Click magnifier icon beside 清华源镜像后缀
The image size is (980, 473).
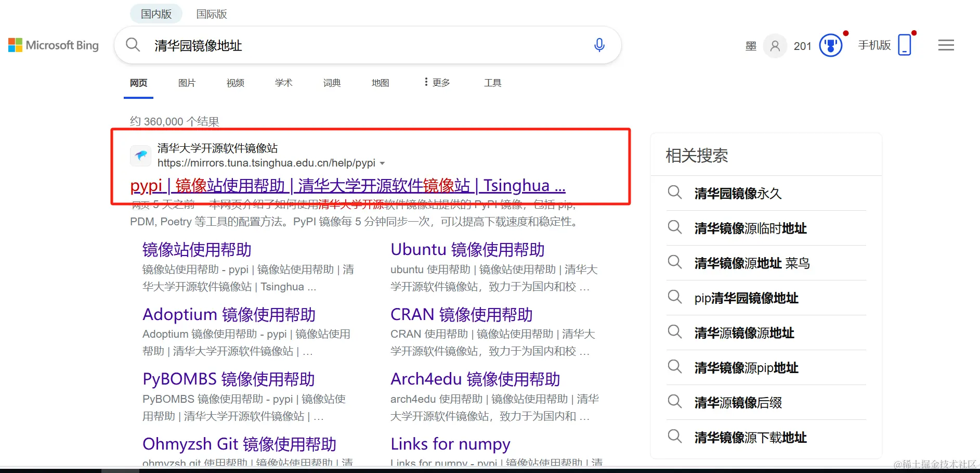click(x=675, y=402)
